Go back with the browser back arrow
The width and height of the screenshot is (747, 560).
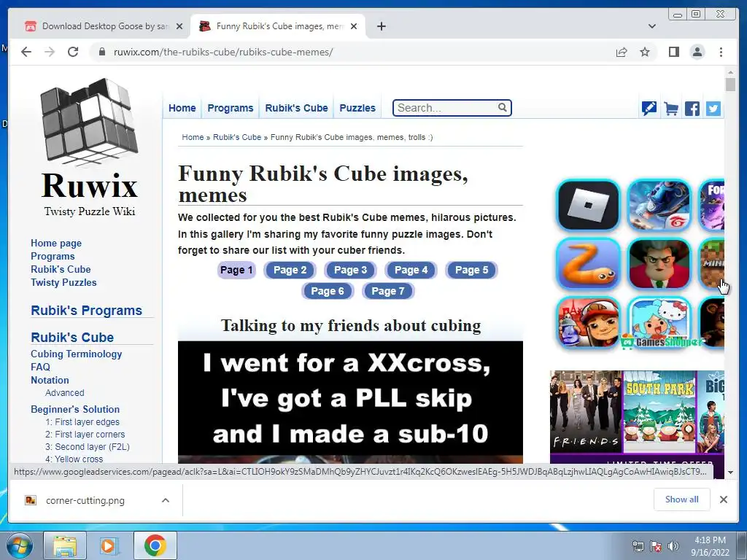[x=26, y=52]
